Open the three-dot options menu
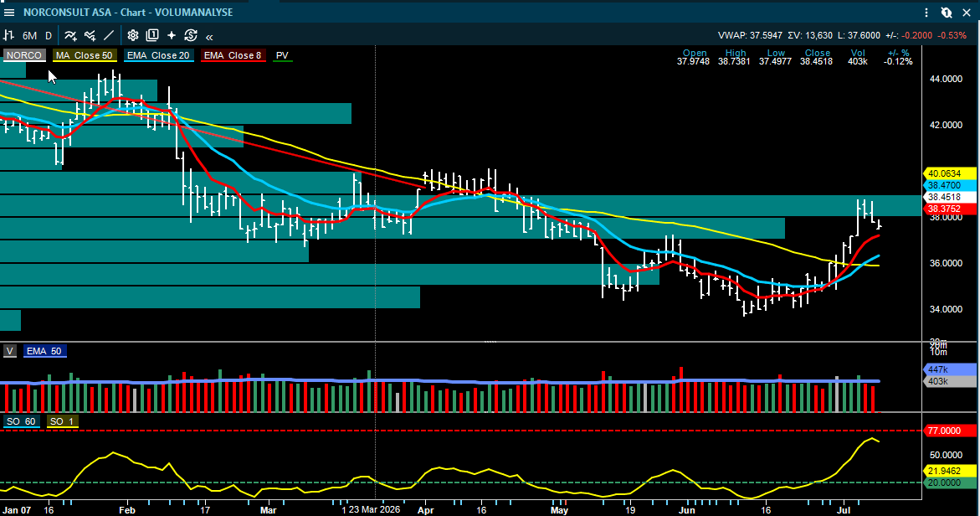Screen dimensions: 980x516 point(926,13)
